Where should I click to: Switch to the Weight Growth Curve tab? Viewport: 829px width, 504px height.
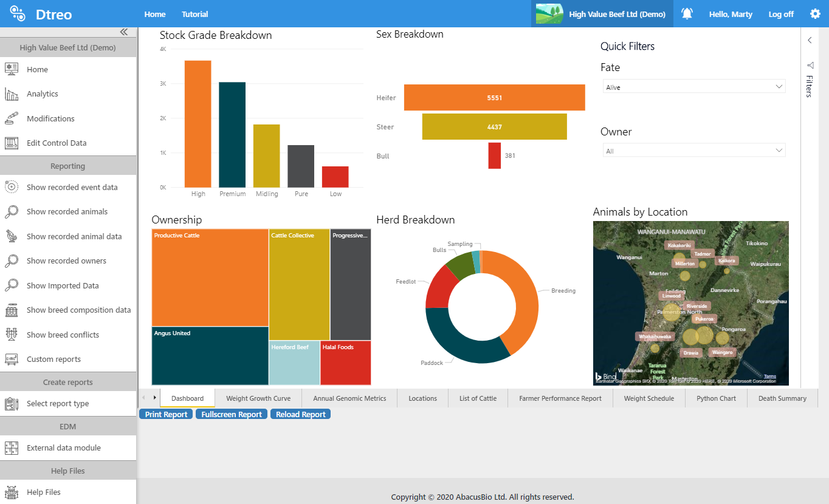[258, 398]
